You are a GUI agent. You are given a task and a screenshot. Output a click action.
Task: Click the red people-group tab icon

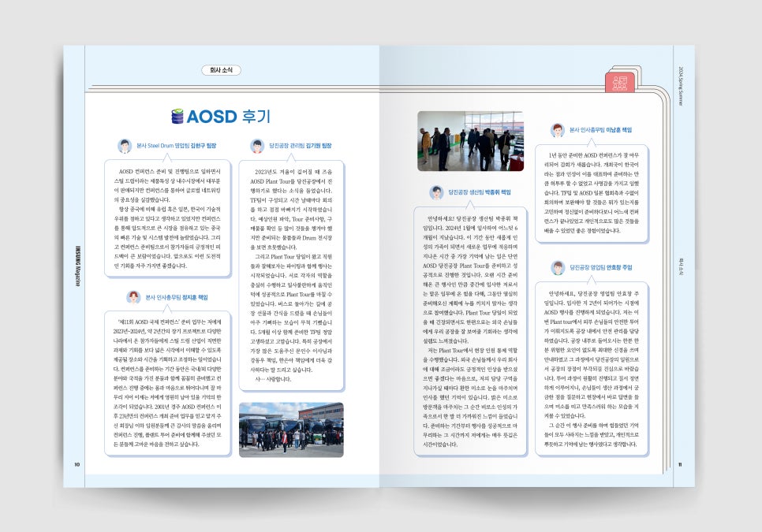pos(619,83)
